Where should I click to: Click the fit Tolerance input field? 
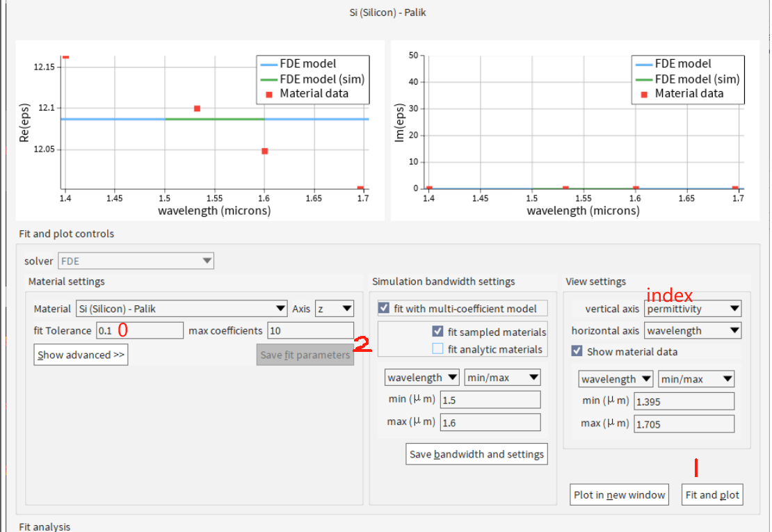tap(139, 330)
